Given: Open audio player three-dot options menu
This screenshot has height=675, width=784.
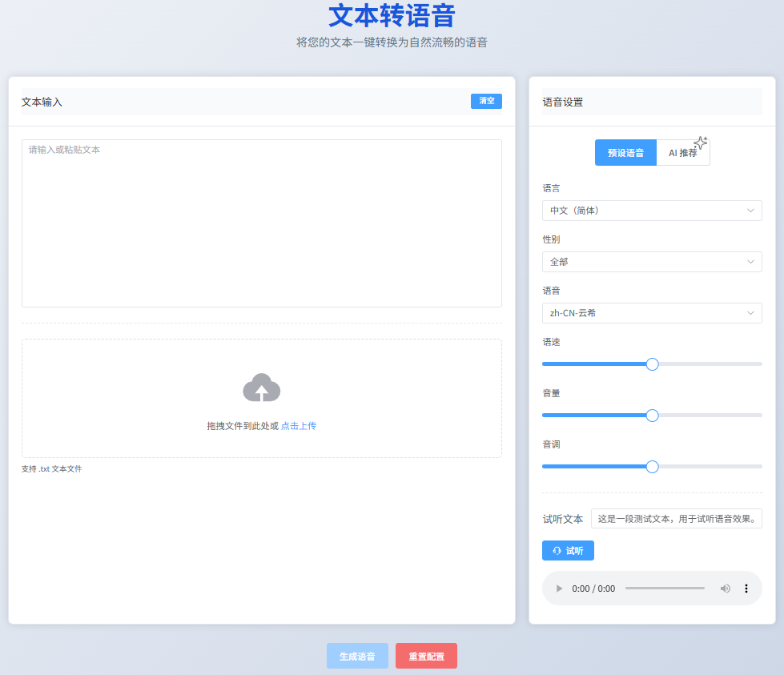Looking at the screenshot, I should [x=746, y=589].
